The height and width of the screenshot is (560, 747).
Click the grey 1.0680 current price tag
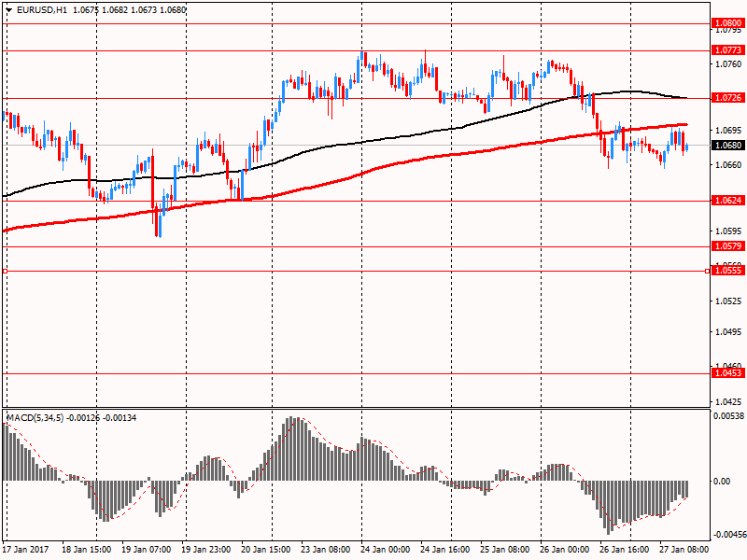coord(727,146)
